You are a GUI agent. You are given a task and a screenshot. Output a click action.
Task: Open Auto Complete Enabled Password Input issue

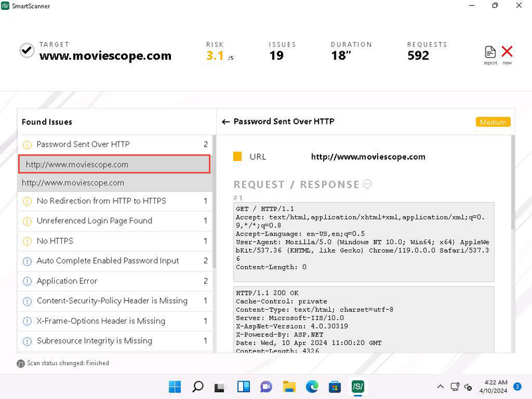click(x=114, y=261)
